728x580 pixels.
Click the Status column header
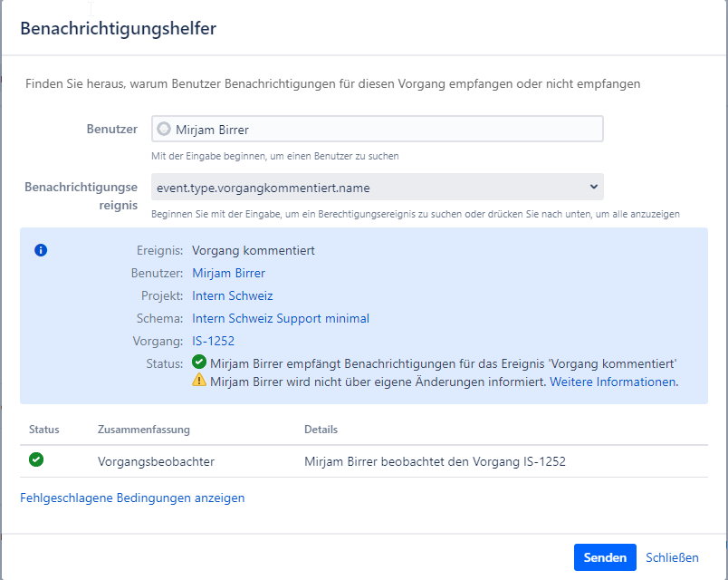click(x=44, y=430)
